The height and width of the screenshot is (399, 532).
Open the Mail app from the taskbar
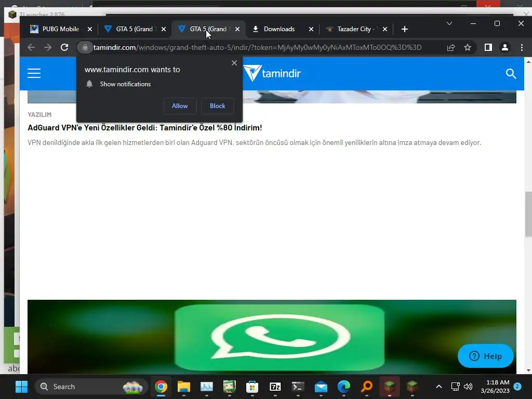pyautogui.click(x=321, y=387)
